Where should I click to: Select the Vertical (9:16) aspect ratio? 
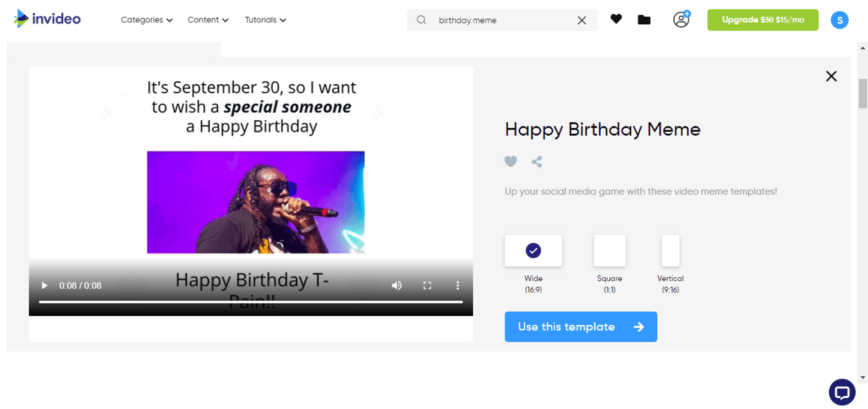670,250
